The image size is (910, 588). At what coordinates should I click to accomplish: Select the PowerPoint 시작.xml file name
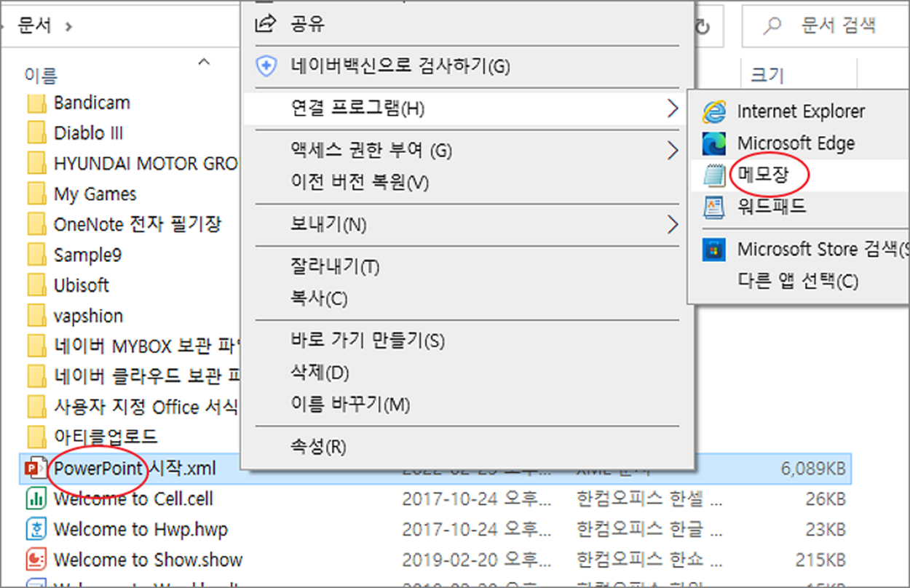(135, 469)
